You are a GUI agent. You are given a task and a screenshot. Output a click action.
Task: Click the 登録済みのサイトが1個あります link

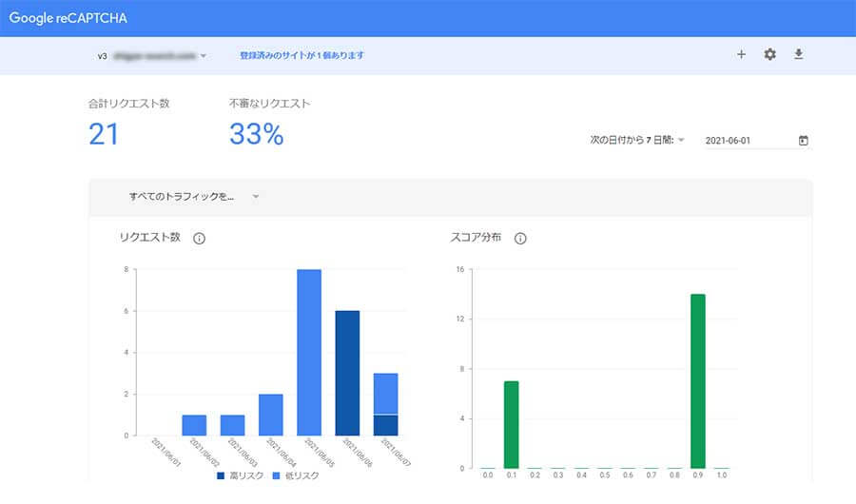tap(302, 56)
